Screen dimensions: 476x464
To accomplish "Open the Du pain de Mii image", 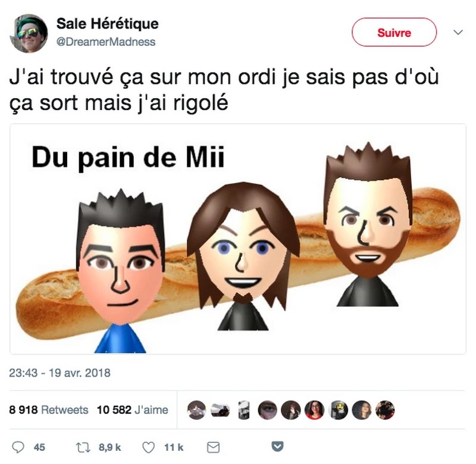I will click(238, 239).
